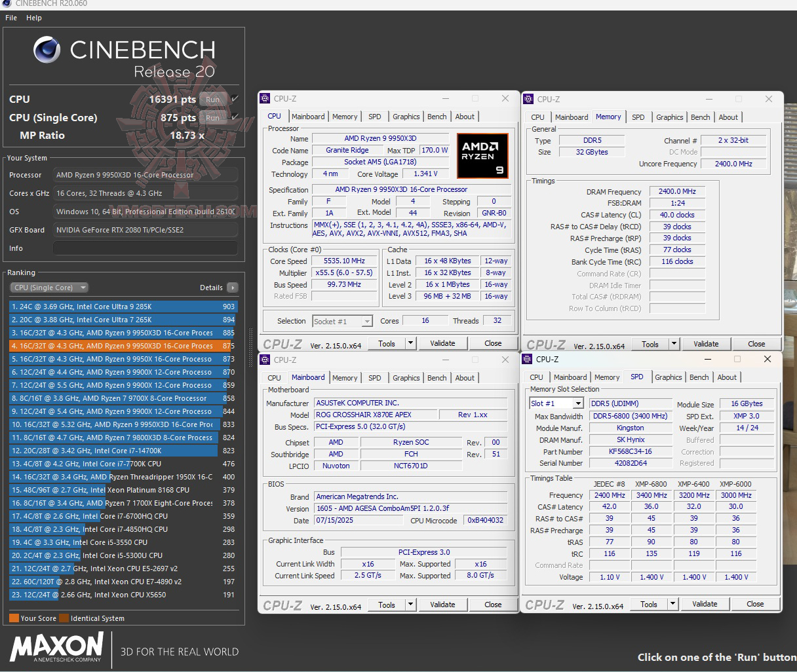Click Validate in the SPD window
Screen dimensions: 797x672
pyautogui.click(x=705, y=603)
